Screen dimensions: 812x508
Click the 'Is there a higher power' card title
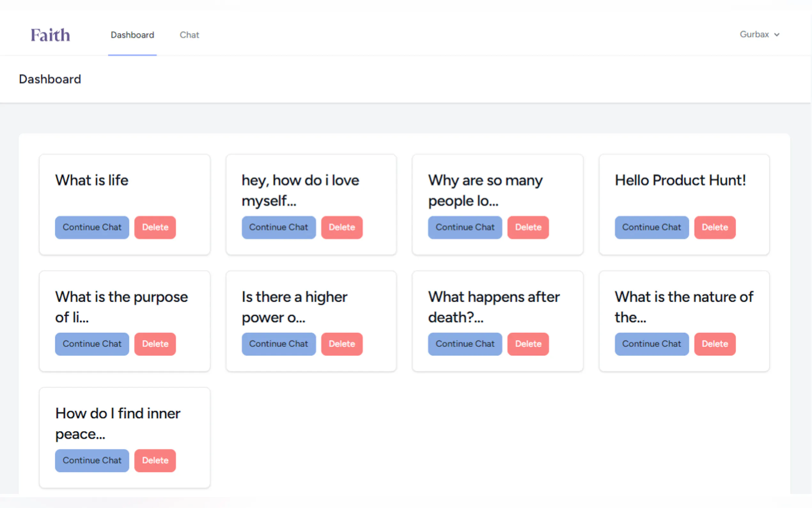pos(294,307)
